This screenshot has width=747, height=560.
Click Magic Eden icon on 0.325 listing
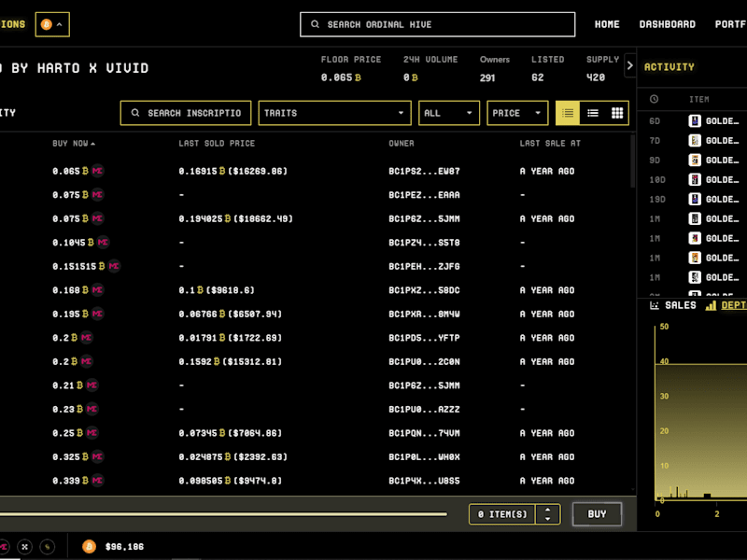click(x=98, y=456)
